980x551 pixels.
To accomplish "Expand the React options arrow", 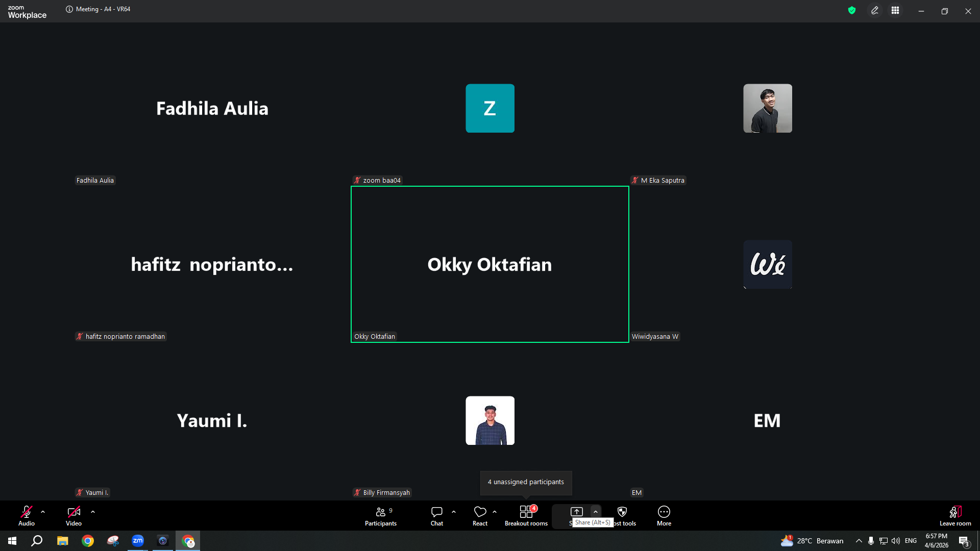I will (495, 512).
